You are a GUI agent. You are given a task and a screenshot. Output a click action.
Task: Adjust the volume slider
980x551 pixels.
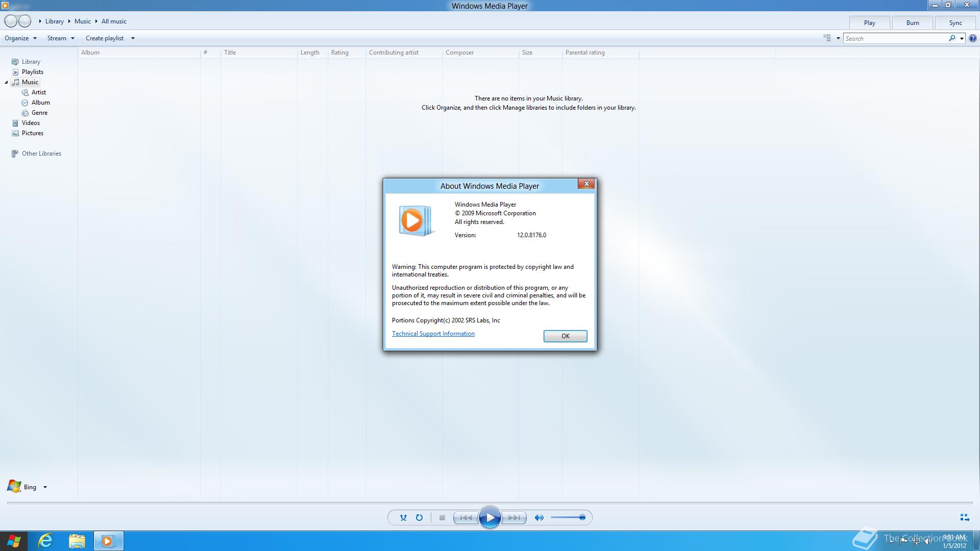568,517
